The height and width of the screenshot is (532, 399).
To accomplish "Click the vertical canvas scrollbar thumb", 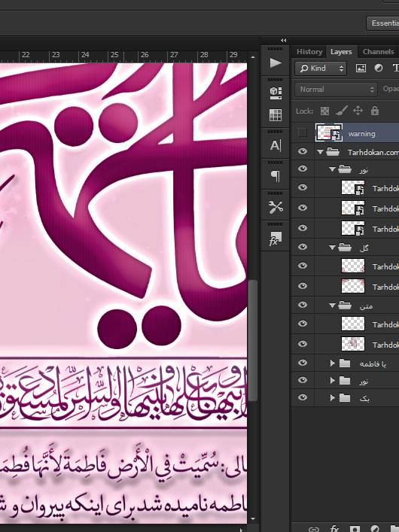I will [253, 340].
